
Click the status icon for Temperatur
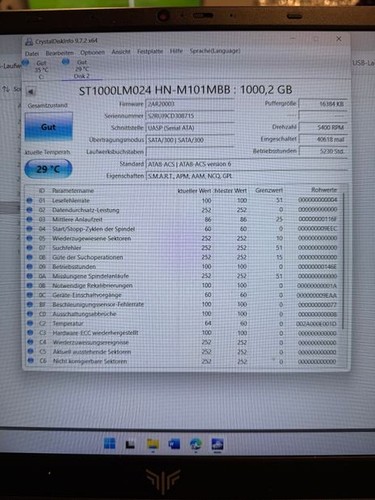pyautogui.click(x=30, y=323)
